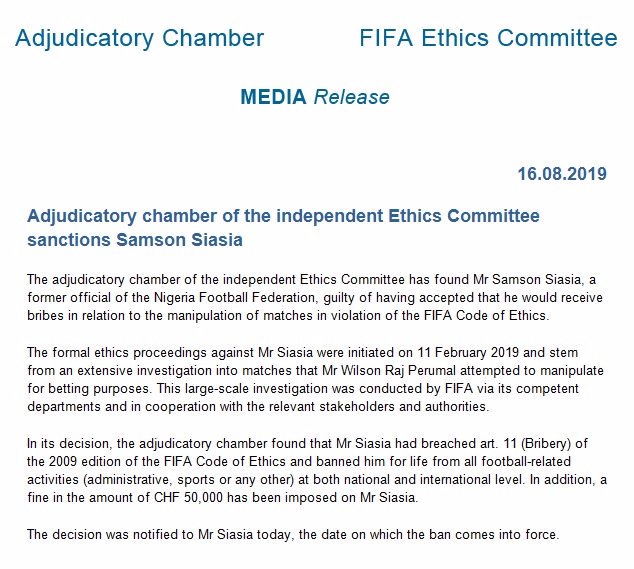Click the final sentence about ban coming into force
634x569 pixels.
[x=293, y=535]
